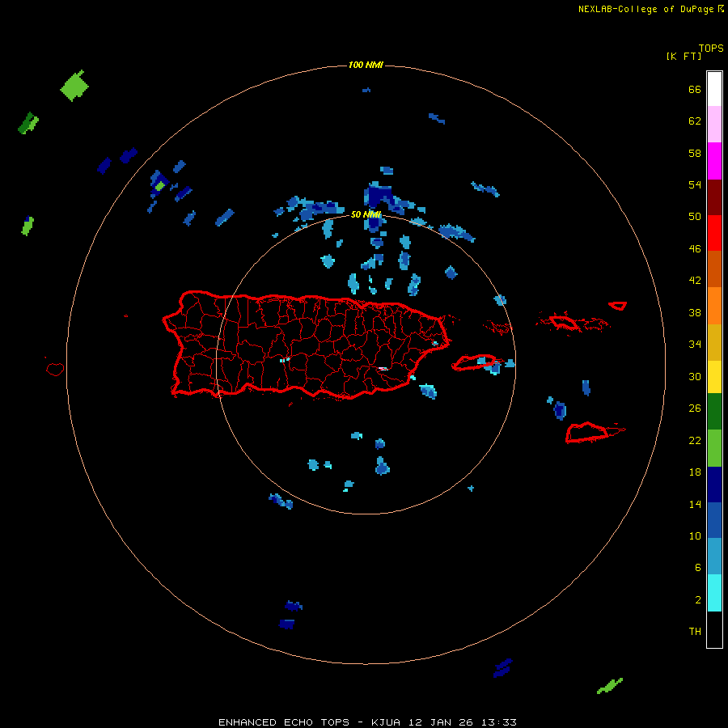Select the 6 scale value

(x=697, y=567)
